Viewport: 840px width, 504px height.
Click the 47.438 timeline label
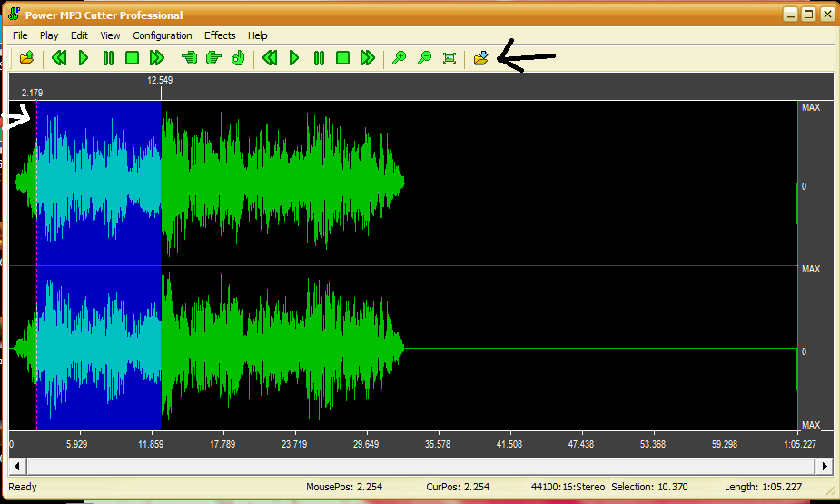[x=580, y=444]
